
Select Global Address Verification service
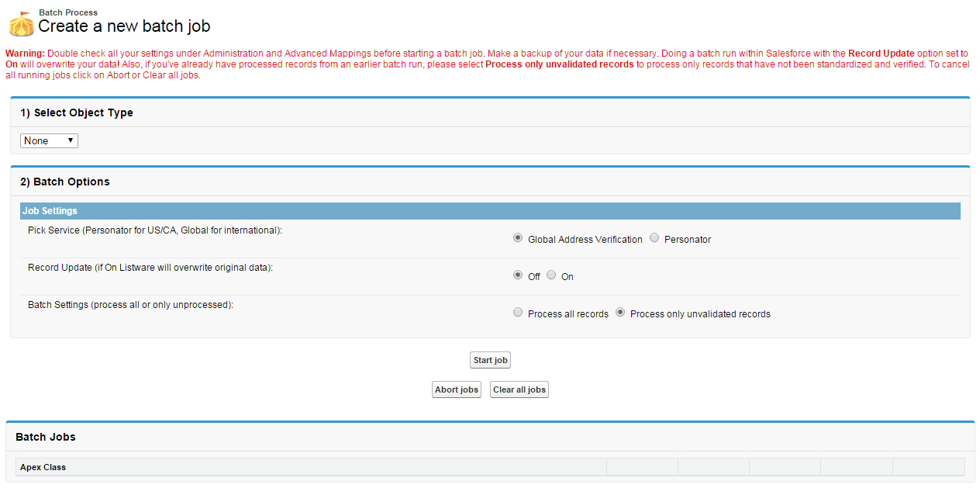(x=518, y=238)
